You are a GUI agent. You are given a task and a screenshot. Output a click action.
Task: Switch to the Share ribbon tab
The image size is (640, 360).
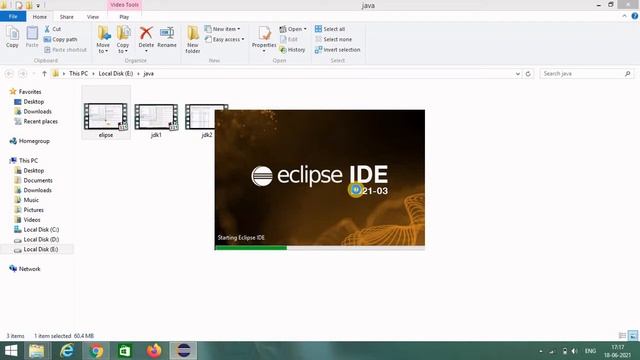[x=67, y=17]
